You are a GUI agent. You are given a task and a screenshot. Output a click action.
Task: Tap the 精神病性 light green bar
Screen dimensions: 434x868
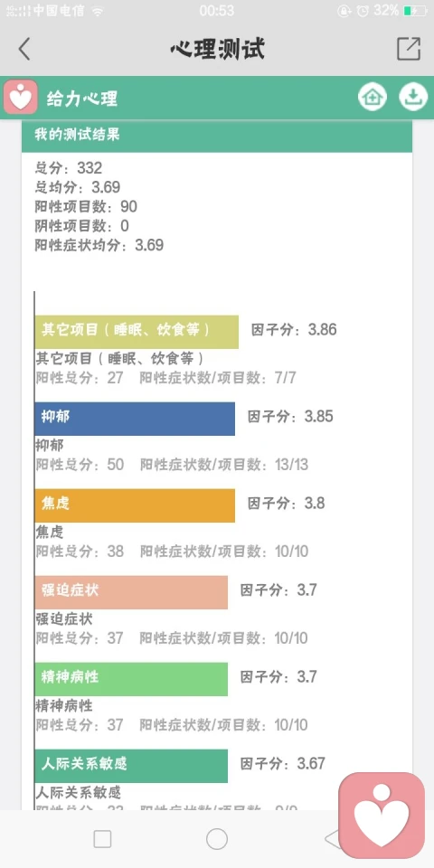coord(131,679)
